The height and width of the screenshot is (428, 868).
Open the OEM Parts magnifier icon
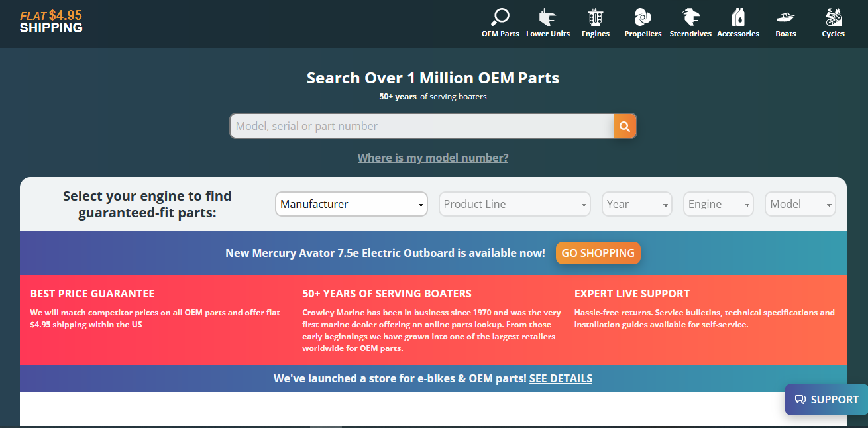click(500, 17)
